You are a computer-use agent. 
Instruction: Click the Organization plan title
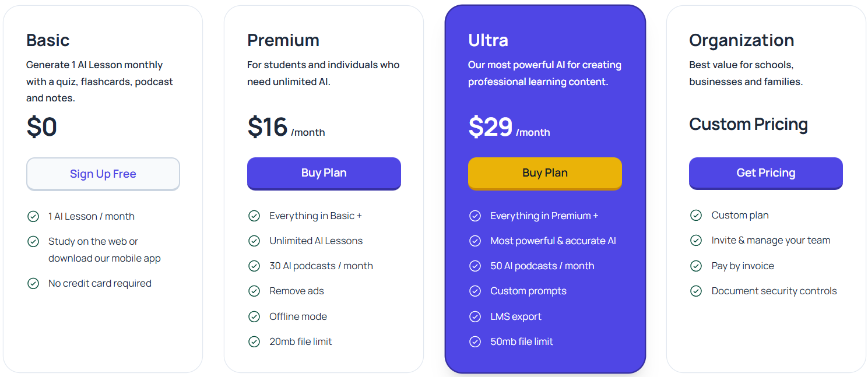click(742, 40)
